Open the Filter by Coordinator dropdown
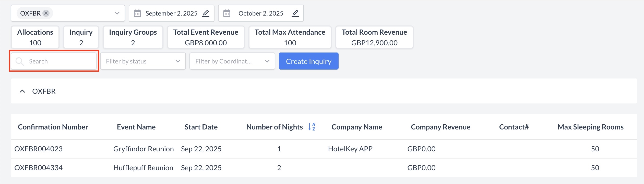The image size is (644, 184). [232, 61]
